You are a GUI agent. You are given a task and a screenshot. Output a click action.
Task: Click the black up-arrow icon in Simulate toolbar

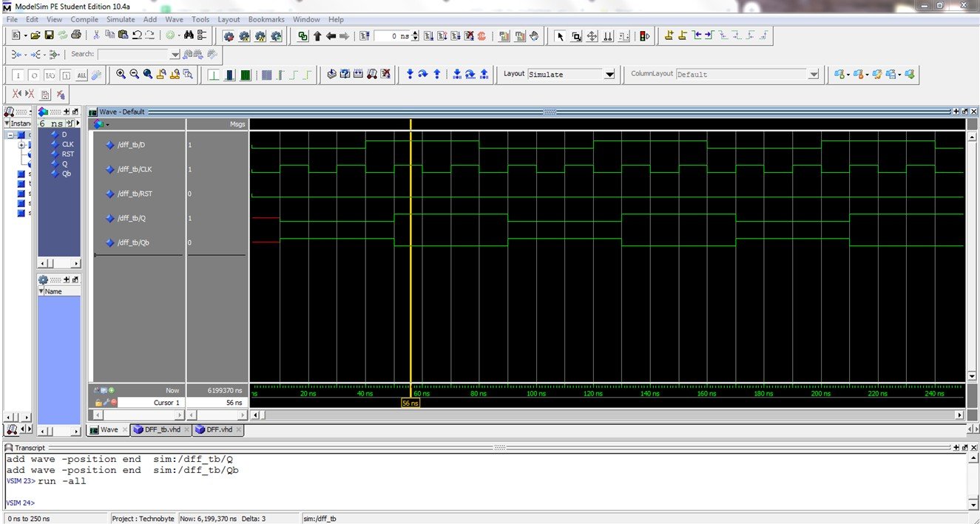pos(317,35)
